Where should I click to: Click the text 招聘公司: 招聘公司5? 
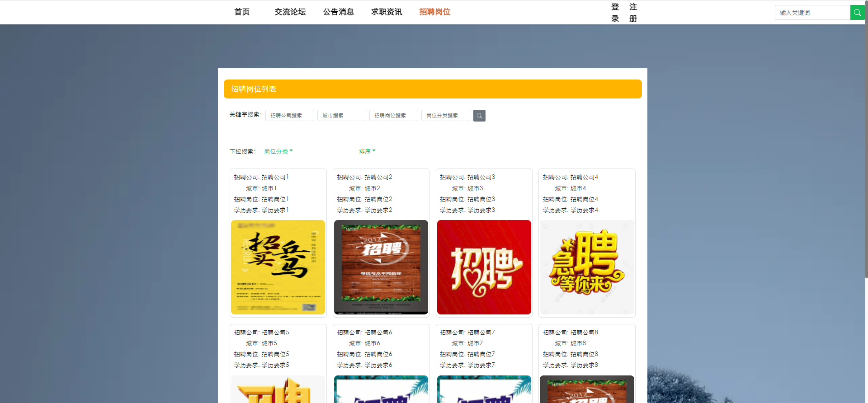pyautogui.click(x=261, y=333)
